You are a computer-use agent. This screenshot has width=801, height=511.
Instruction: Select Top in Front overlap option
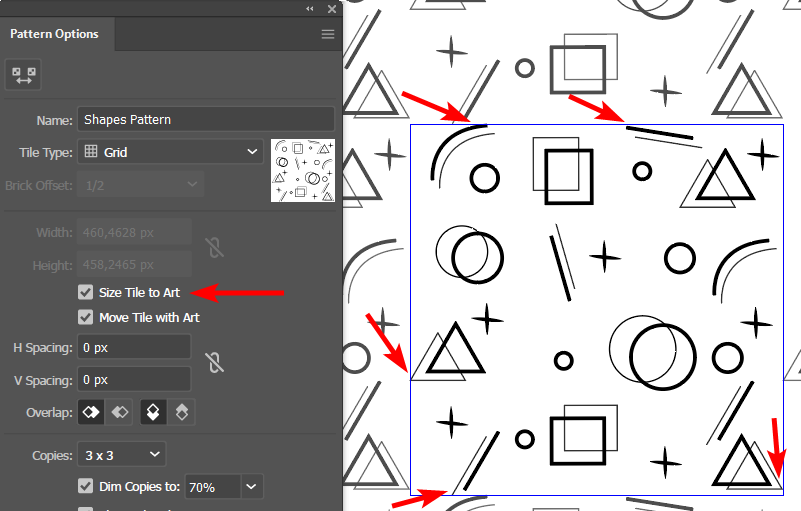point(153,412)
